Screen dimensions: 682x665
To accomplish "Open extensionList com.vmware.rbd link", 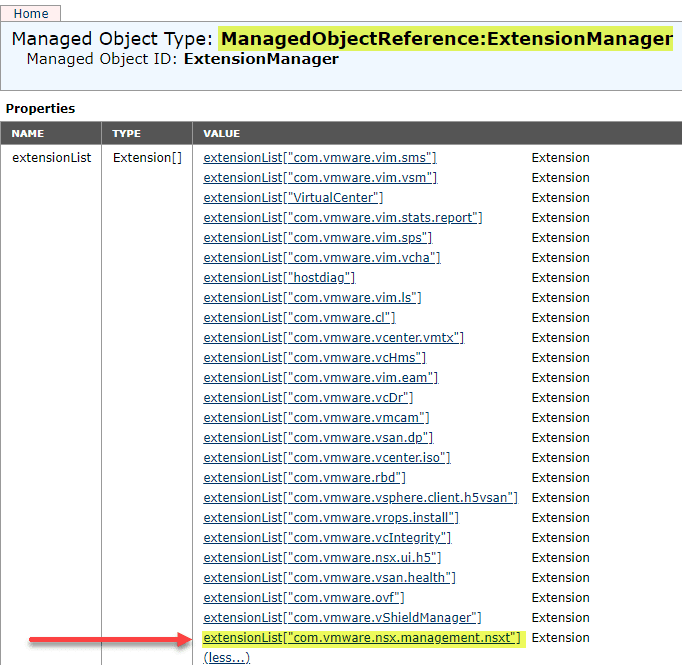I will click(x=304, y=478).
